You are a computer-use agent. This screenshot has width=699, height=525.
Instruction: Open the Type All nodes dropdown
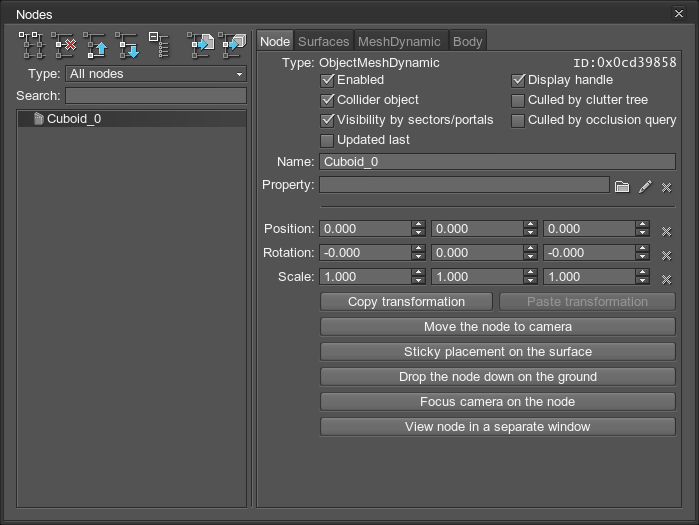pos(155,74)
